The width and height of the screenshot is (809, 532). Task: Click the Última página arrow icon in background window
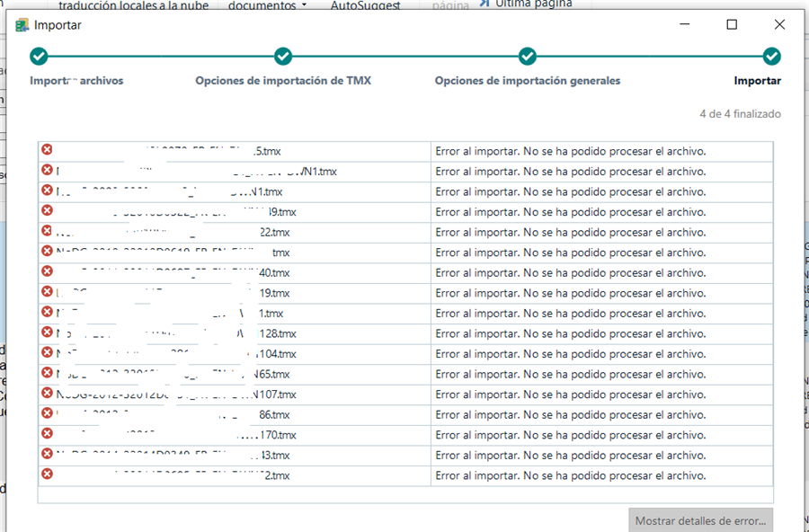pos(484,4)
